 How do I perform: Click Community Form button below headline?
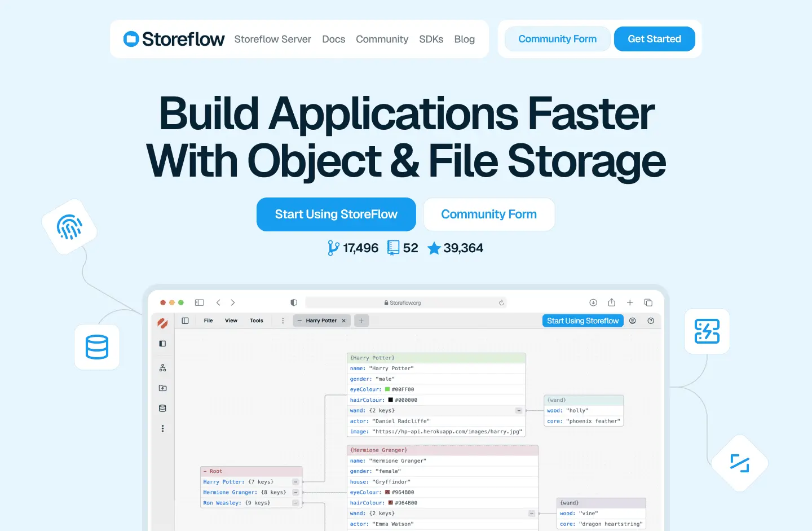tap(489, 214)
